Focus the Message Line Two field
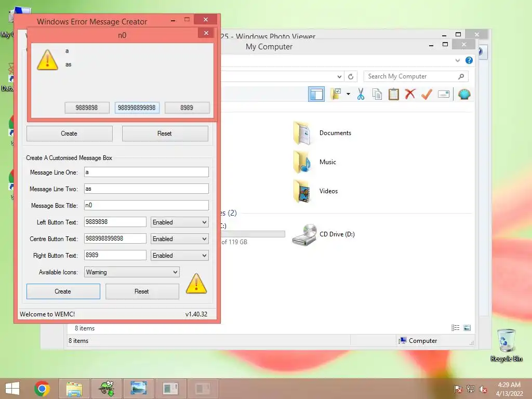532x399 pixels. coord(146,189)
